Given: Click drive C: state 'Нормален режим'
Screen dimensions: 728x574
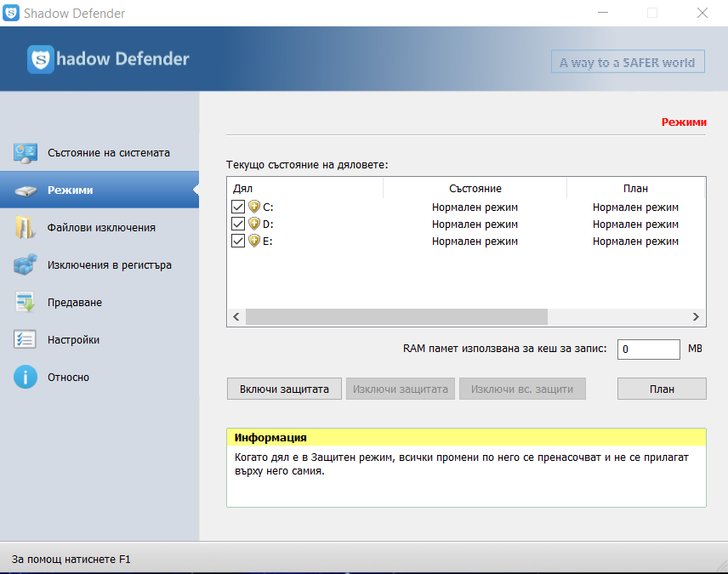Looking at the screenshot, I should (475, 207).
